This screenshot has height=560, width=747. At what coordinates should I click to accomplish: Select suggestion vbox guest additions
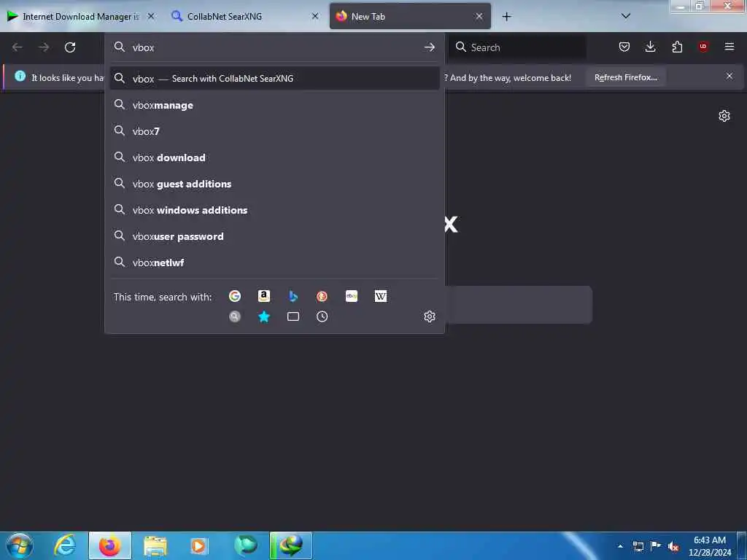[274, 184]
